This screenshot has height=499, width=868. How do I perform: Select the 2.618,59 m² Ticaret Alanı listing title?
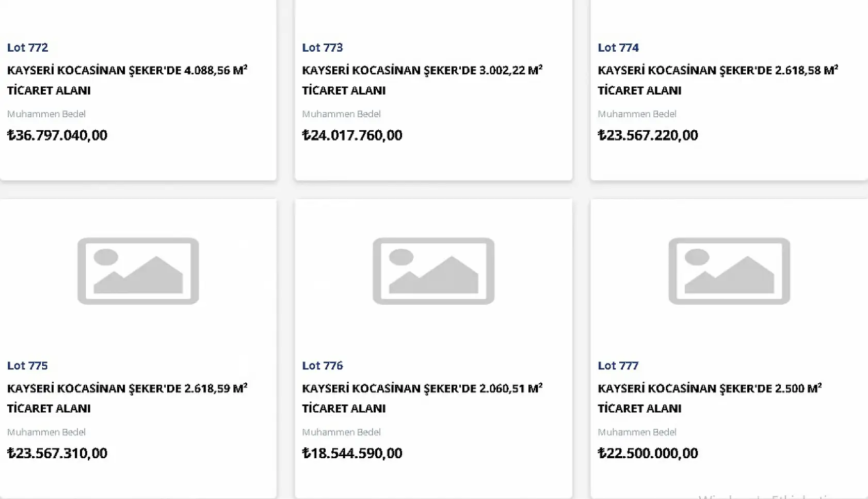(127, 398)
